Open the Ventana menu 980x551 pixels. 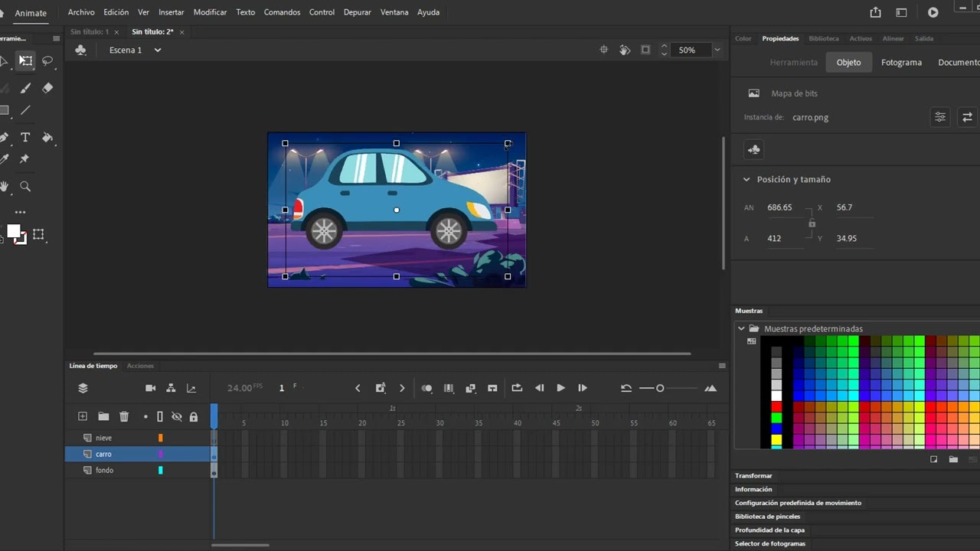(394, 12)
